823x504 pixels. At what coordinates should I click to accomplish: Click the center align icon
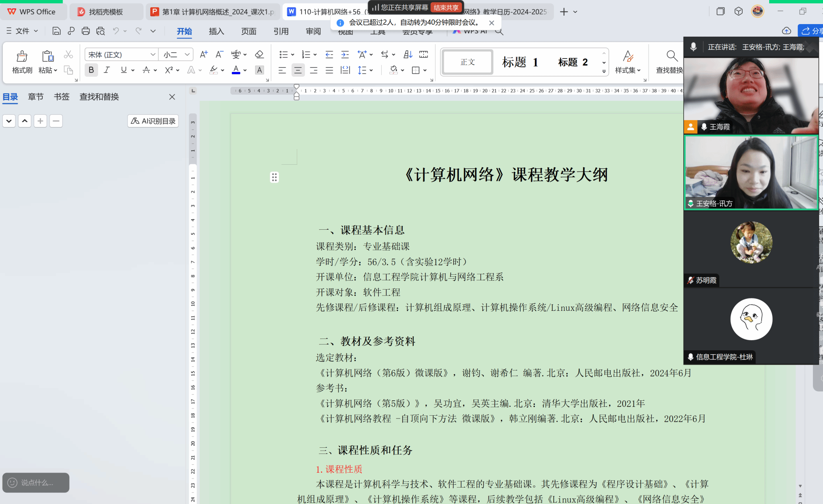coord(298,70)
